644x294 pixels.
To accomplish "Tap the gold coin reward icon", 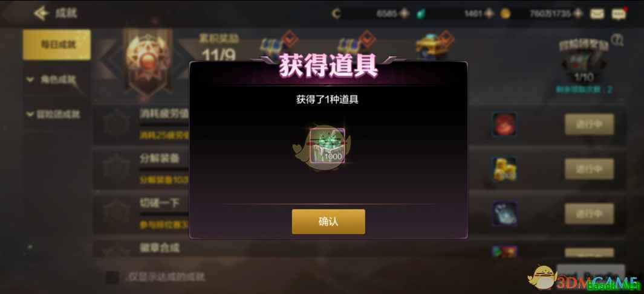I will [504, 169].
